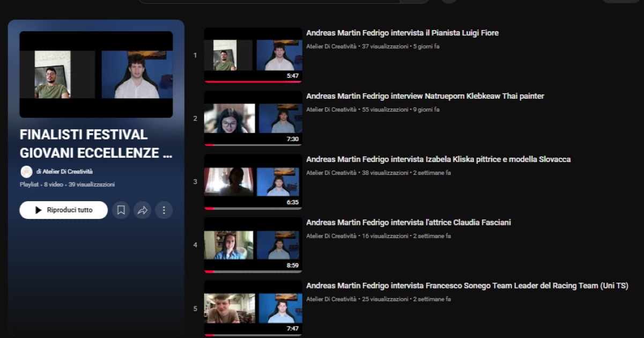Open the 7:30 Thai painter video thumbnail

pyautogui.click(x=253, y=119)
